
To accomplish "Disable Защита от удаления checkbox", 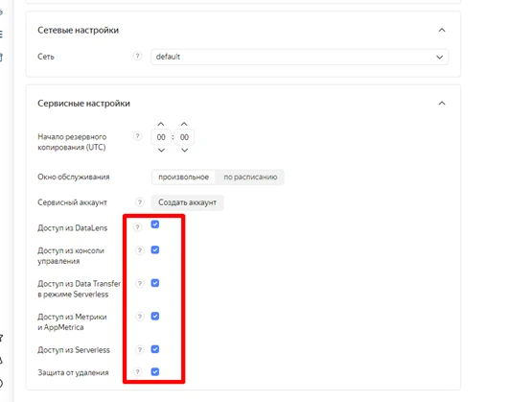I will click(x=155, y=372).
